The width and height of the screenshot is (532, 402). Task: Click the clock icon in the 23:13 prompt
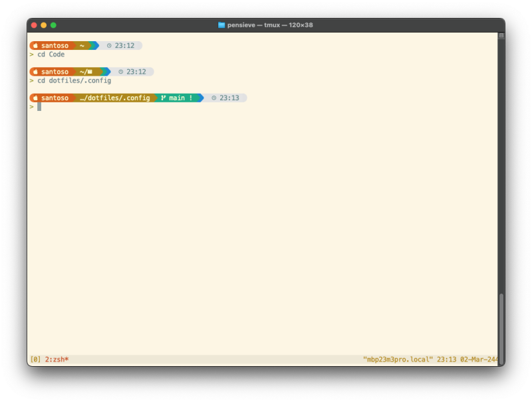[213, 98]
